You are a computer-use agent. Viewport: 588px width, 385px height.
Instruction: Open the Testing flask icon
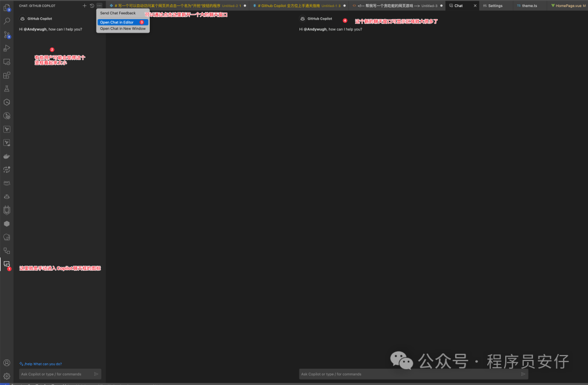click(7, 89)
